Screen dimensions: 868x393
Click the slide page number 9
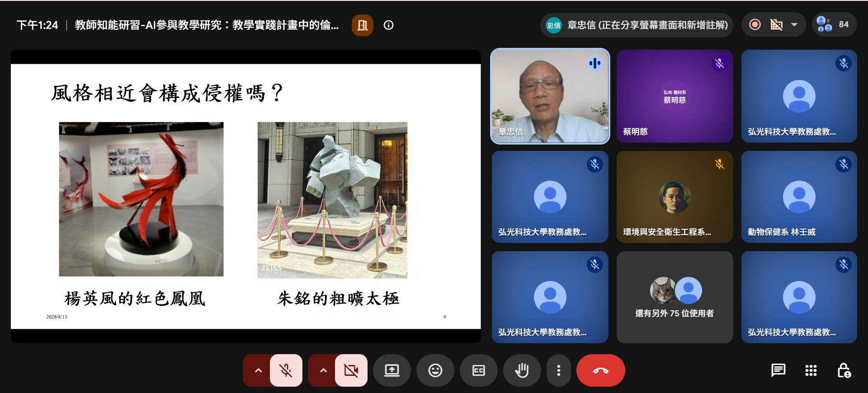tap(444, 317)
